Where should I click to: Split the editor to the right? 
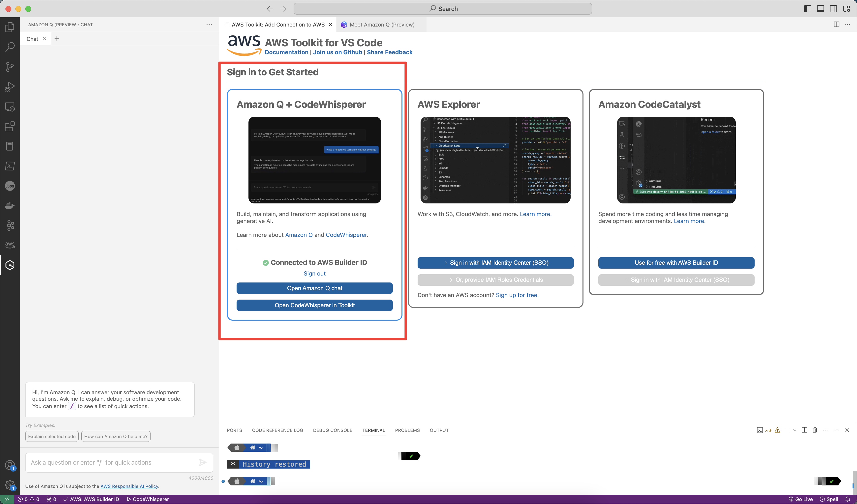click(x=836, y=24)
